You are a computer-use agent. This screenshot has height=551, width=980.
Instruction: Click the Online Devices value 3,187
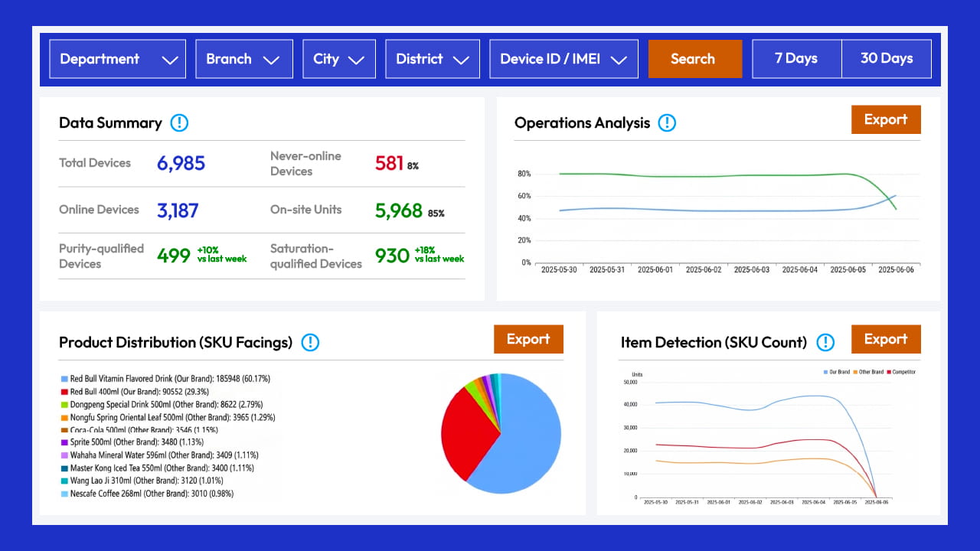[178, 210]
